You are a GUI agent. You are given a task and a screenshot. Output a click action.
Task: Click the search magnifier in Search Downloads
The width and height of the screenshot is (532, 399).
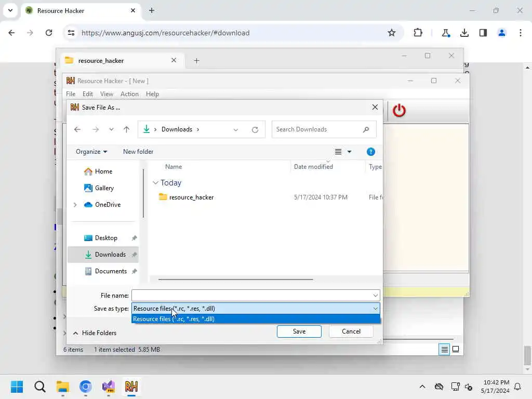[366, 129]
